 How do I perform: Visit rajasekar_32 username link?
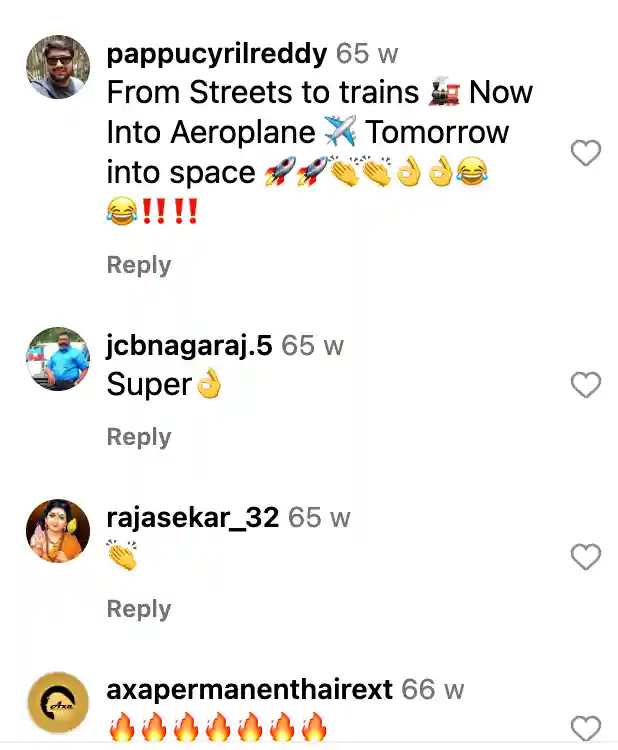coord(193,518)
